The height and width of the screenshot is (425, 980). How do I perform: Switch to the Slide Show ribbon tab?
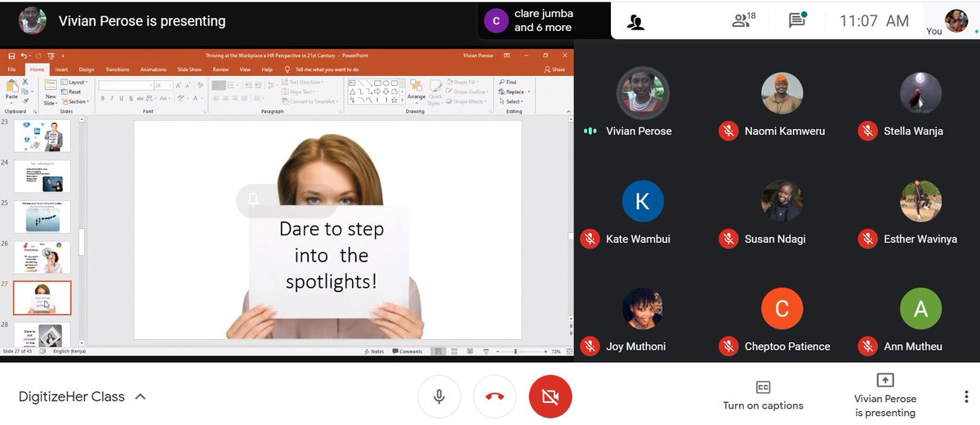click(x=189, y=69)
